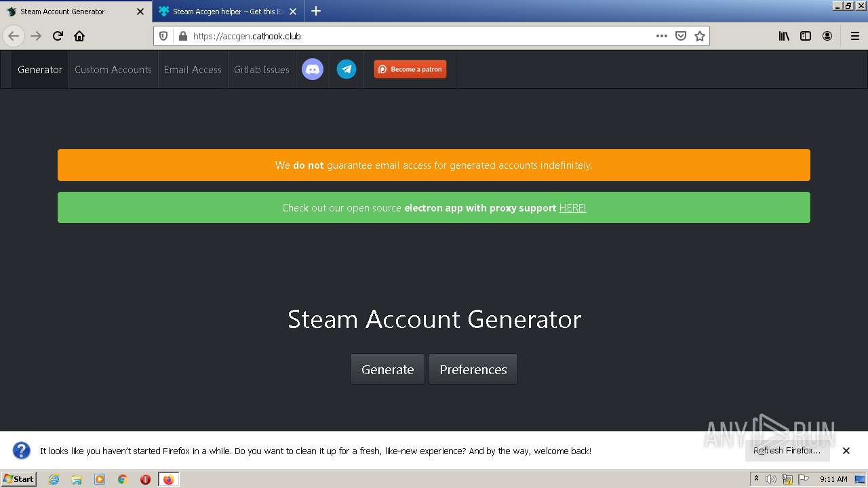The image size is (868, 488).
Task: Close the Steam Account Generator tab
Action: pos(140,12)
